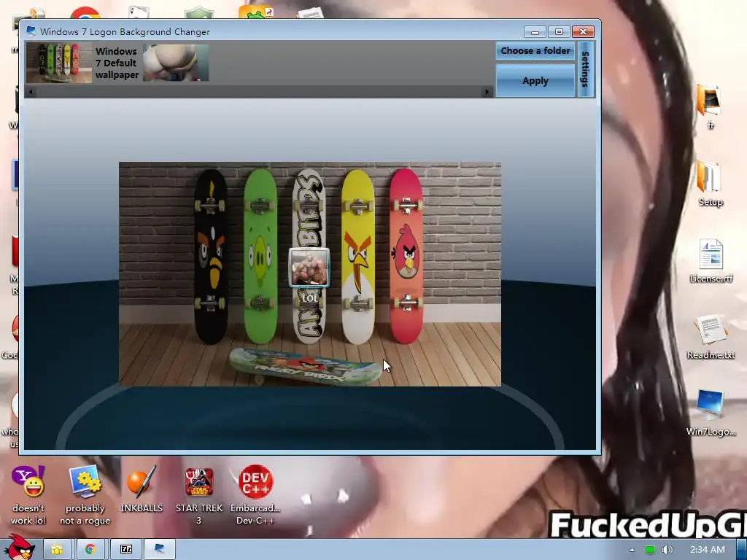
Task: Click the Choose a folder button
Action: (x=535, y=50)
